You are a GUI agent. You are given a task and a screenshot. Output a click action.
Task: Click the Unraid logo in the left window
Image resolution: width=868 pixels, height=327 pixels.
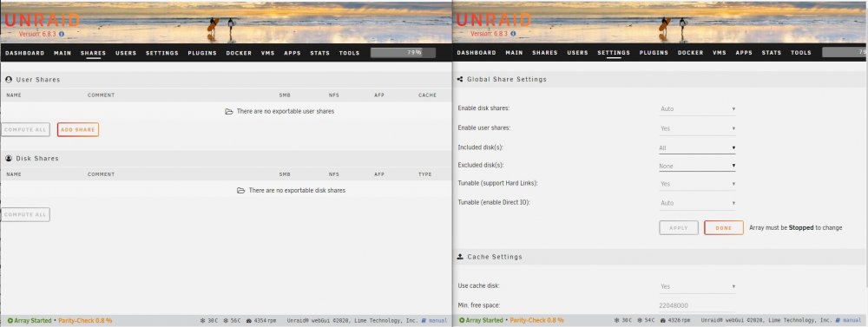(42, 20)
